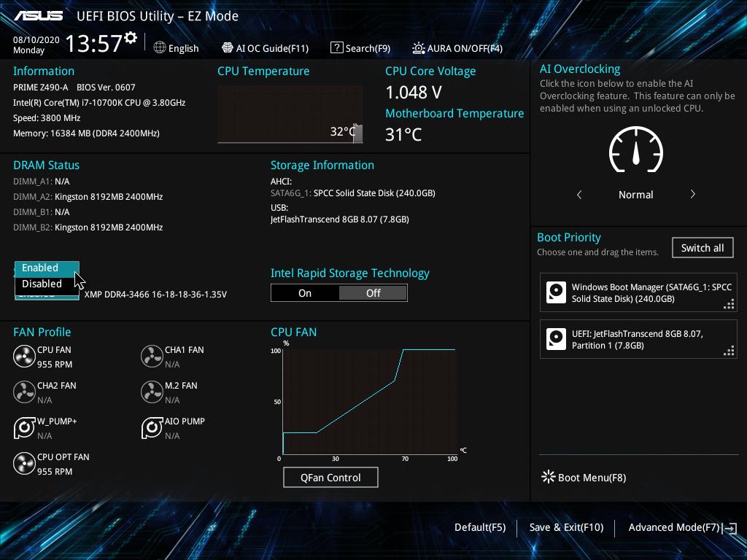Screen dimensions: 747x560
Task: Open the Boot Menu via its icon
Action: pos(548,477)
